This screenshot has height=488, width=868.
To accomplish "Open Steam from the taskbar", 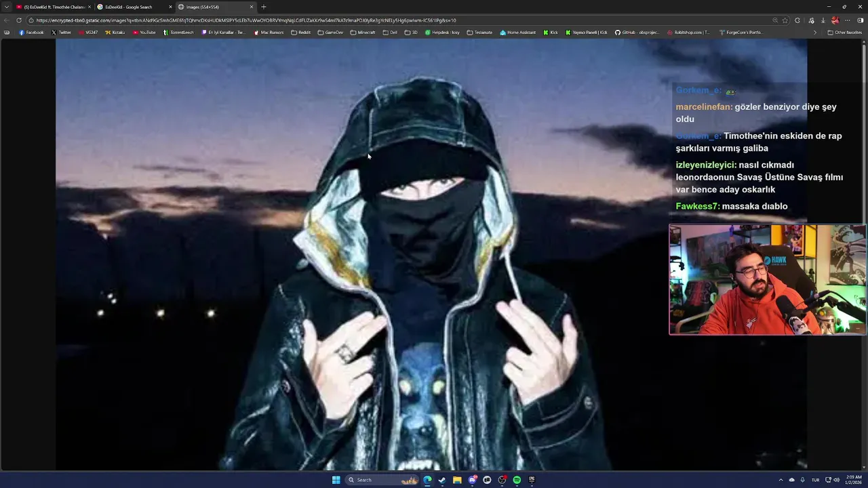I will pyautogui.click(x=442, y=480).
